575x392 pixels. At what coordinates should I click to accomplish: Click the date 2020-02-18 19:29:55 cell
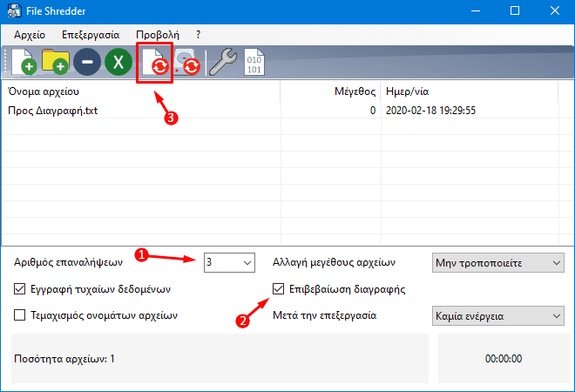pos(430,111)
